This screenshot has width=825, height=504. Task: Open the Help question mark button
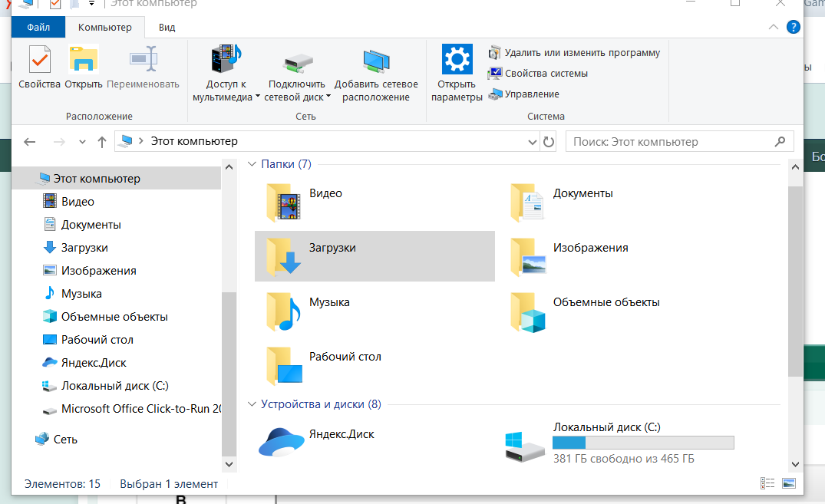coord(793,27)
